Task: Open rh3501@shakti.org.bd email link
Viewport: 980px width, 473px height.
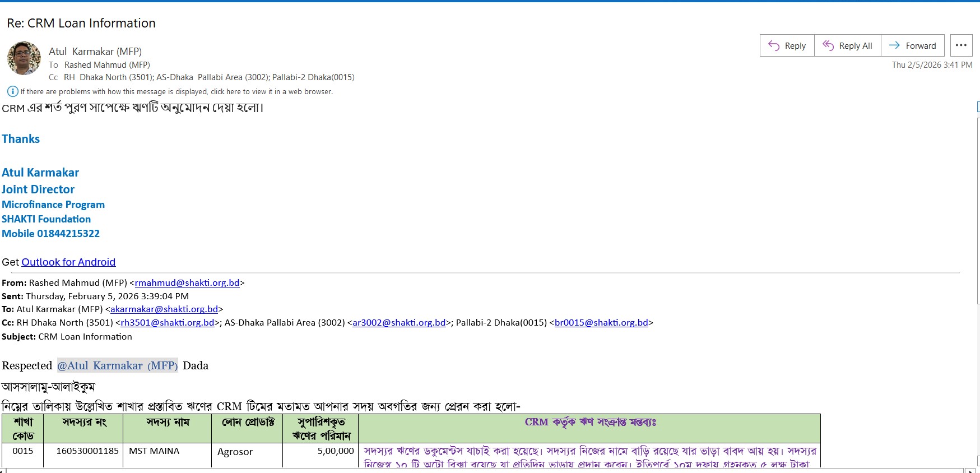Action: coord(168,323)
